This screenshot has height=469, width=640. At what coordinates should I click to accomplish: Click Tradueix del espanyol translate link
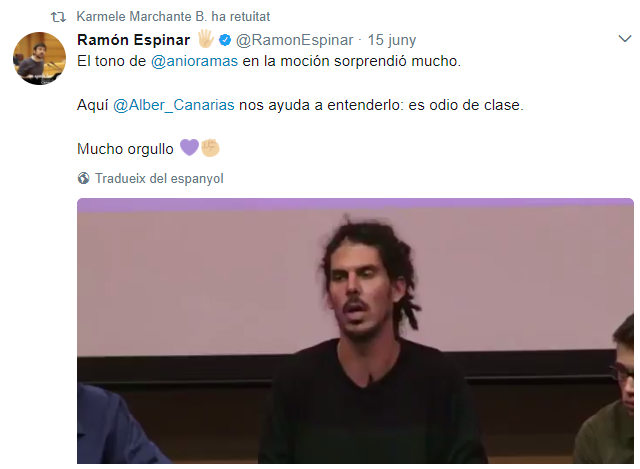159,179
